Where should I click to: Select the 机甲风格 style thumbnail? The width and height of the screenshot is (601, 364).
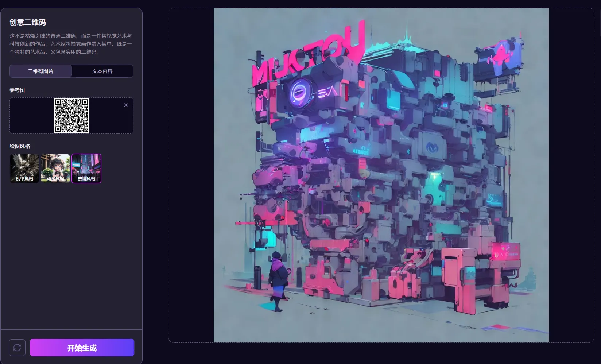(24, 168)
